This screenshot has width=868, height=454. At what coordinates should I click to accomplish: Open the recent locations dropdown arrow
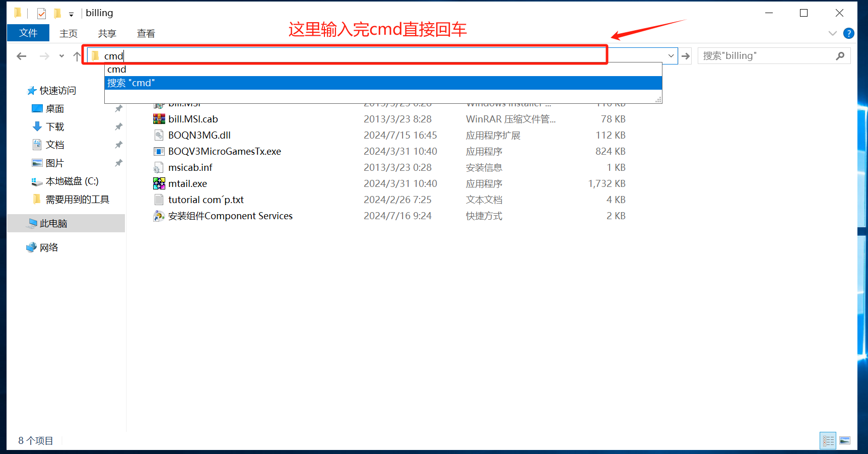click(x=61, y=56)
